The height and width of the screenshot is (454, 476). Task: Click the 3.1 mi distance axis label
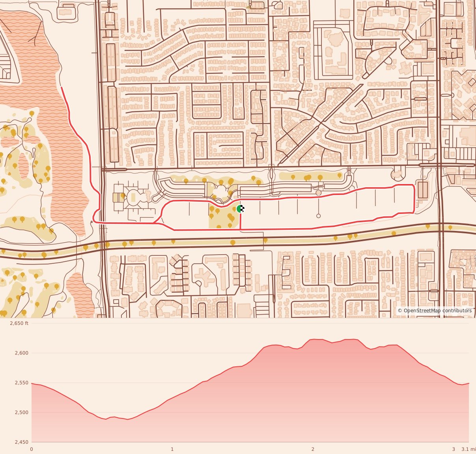pyautogui.click(x=469, y=449)
